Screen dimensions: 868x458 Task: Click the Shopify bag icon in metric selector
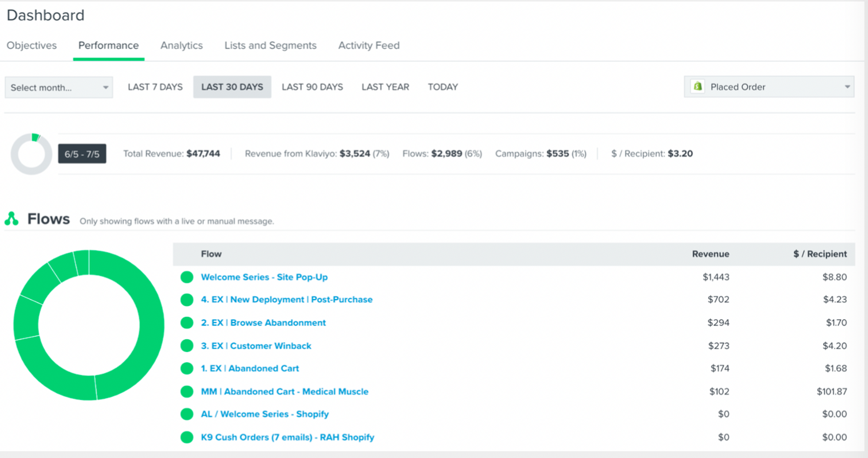click(697, 87)
